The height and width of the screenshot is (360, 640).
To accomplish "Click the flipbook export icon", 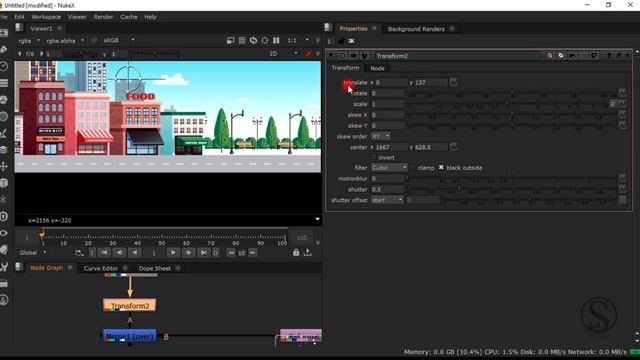I will [308, 253].
